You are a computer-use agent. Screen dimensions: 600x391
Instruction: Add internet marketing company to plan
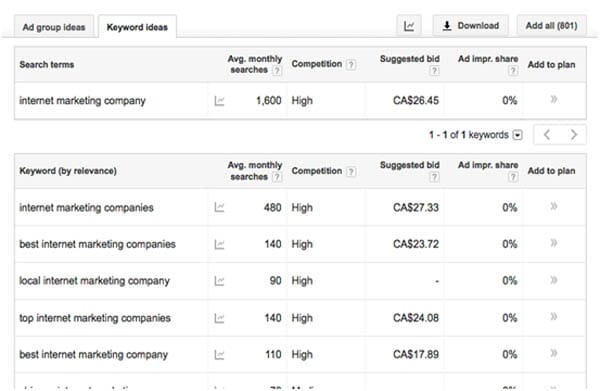coord(553,99)
